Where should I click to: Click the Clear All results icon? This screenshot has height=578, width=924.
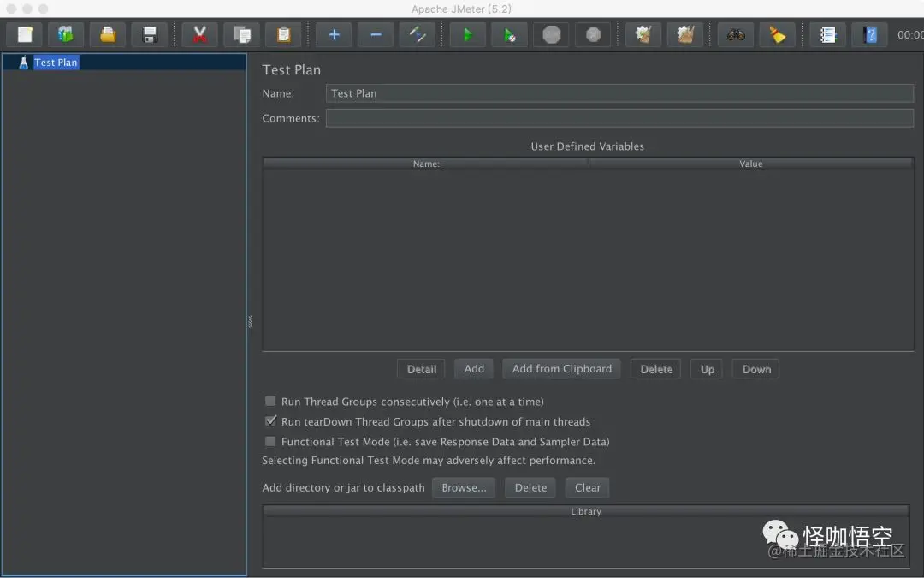[684, 35]
